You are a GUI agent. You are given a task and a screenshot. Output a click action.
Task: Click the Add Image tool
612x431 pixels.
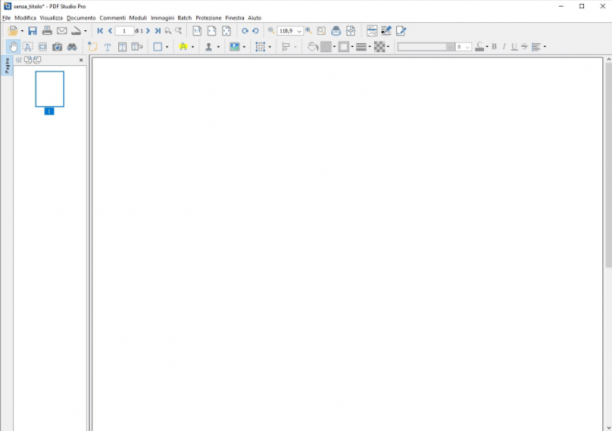pos(235,47)
